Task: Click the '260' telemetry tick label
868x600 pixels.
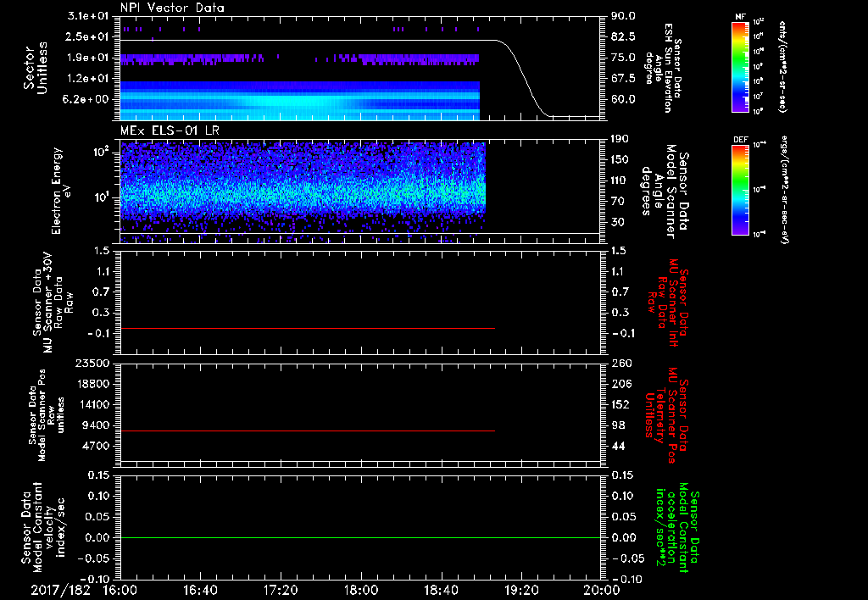Action: pos(621,363)
